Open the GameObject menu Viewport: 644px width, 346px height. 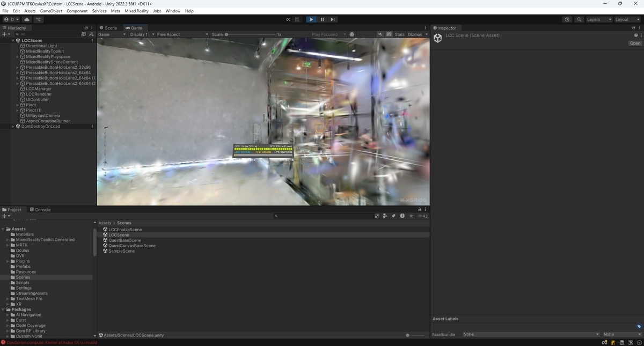point(51,11)
